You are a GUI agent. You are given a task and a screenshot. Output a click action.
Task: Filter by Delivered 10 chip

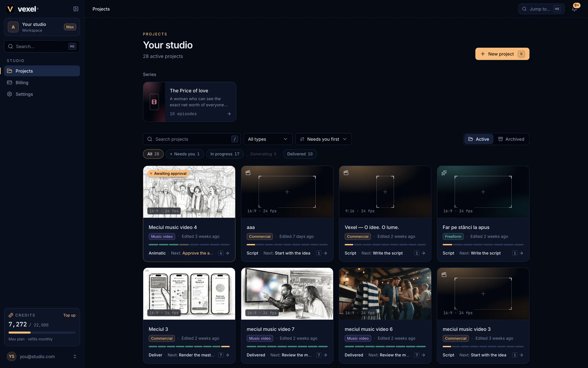point(300,154)
